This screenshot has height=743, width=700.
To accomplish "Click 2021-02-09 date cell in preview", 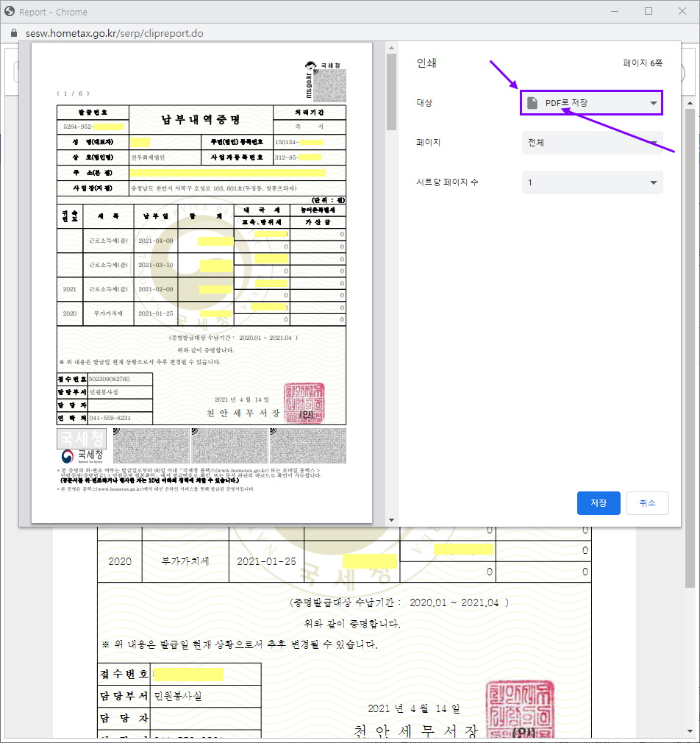I will pyautogui.click(x=156, y=289).
